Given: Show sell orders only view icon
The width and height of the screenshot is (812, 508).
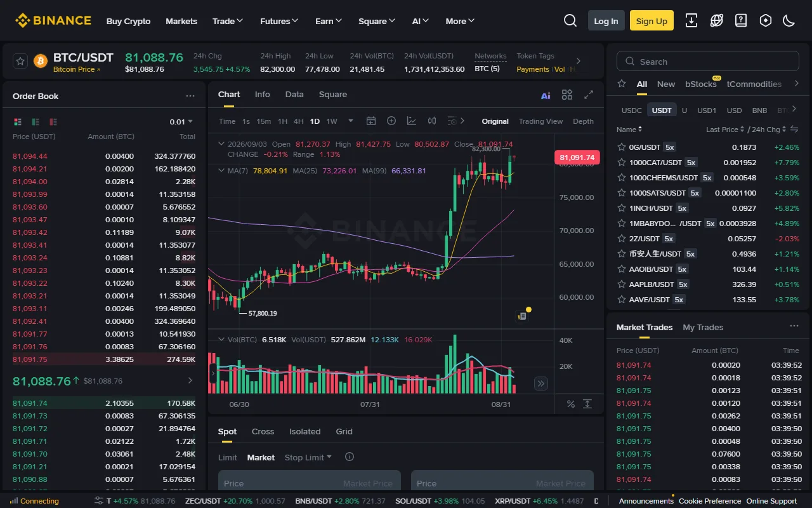Looking at the screenshot, I should tap(53, 121).
